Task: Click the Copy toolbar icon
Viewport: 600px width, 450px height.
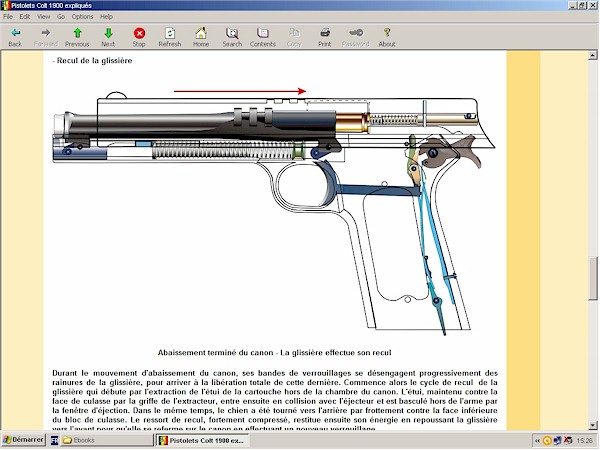Action: (294, 37)
